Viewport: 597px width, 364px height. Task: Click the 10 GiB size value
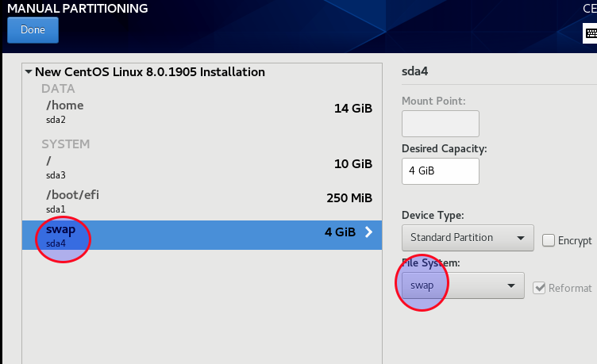pos(353,164)
